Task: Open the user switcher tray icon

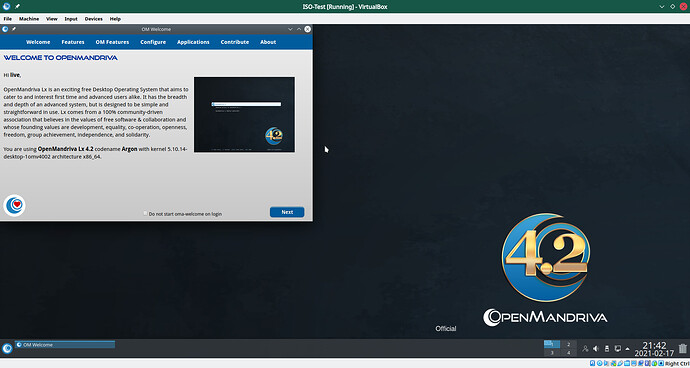Action: [585, 349]
